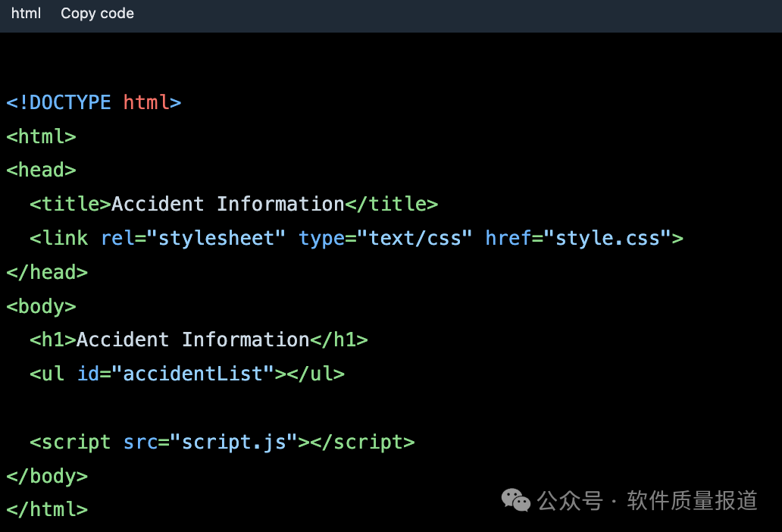Click the closing ul tag
This screenshot has height=532, width=782.
(315, 374)
